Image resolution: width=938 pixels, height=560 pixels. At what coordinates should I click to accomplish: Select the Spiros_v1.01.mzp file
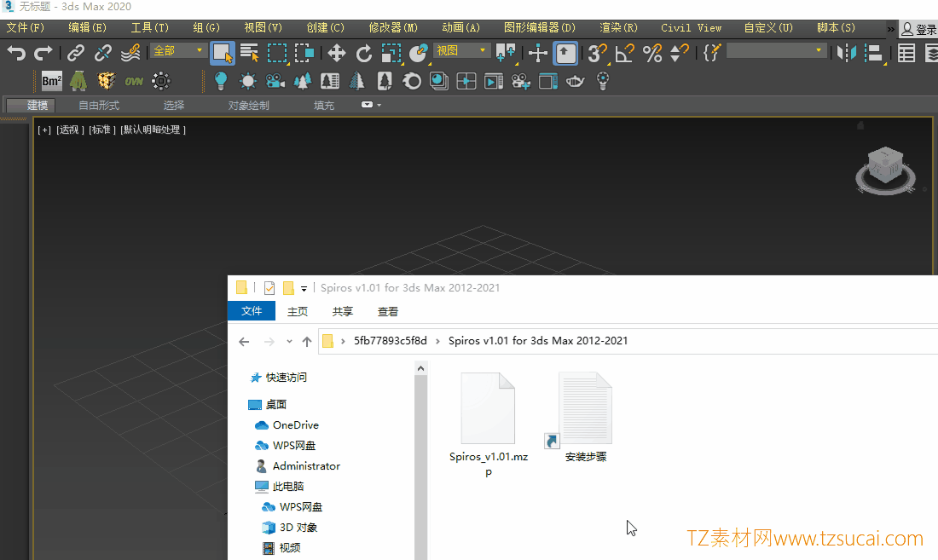[488, 424]
